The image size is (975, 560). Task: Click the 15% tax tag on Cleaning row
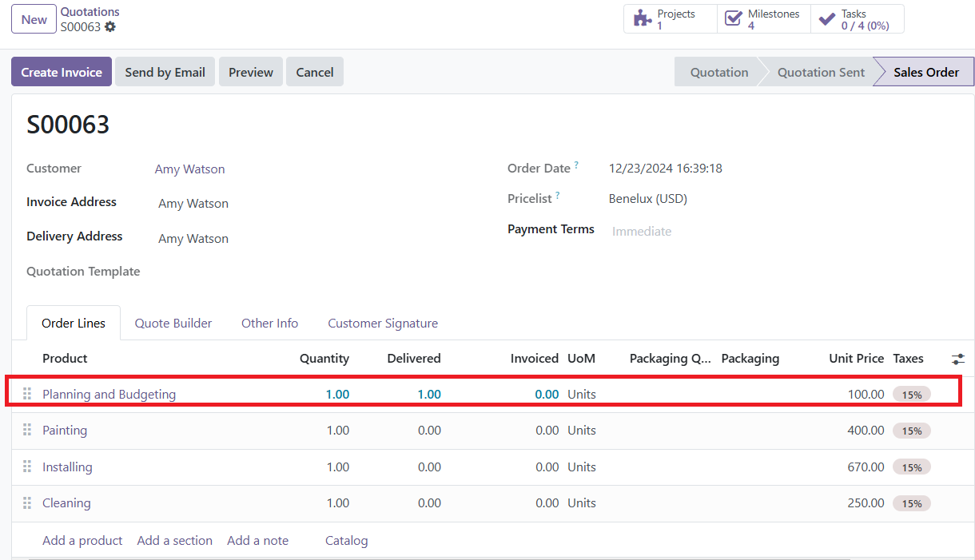pos(912,503)
